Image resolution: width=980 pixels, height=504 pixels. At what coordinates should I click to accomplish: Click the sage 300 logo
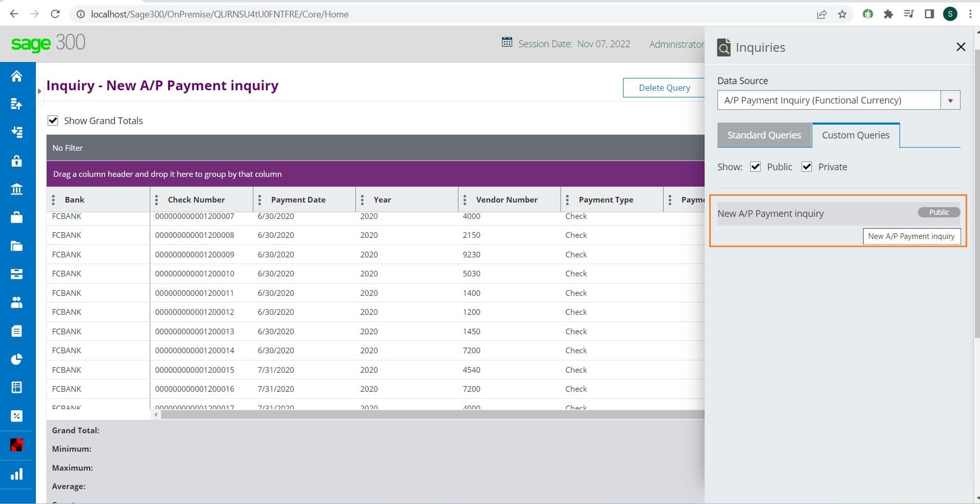coord(48,43)
